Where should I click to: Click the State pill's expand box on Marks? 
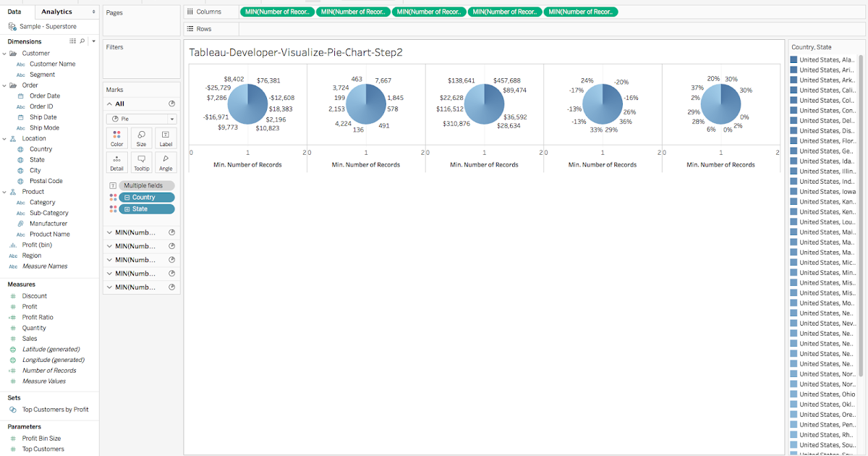pos(128,208)
